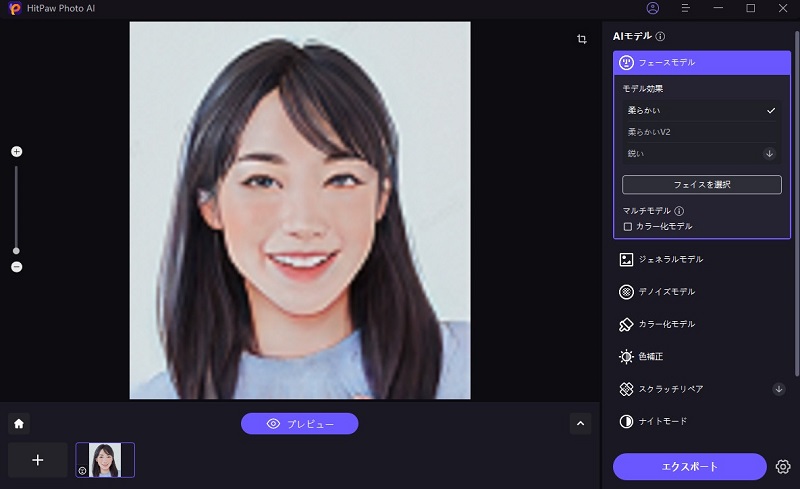
Task: Download the 鋭い model effect
Action: tap(769, 154)
